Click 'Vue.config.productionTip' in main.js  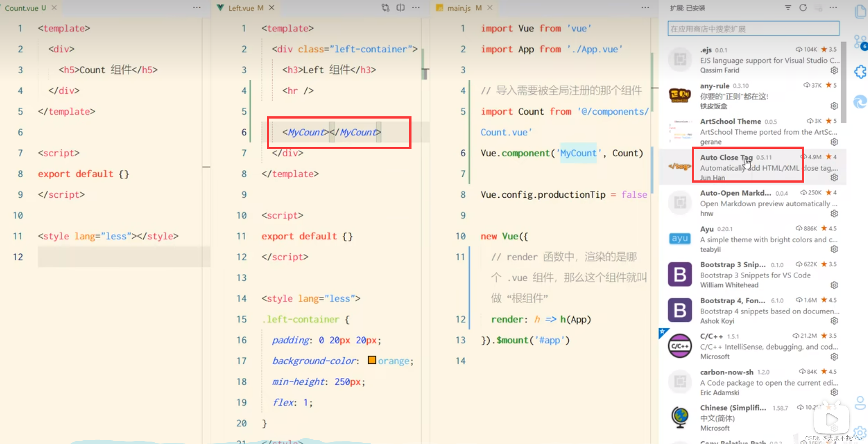(x=543, y=195)
